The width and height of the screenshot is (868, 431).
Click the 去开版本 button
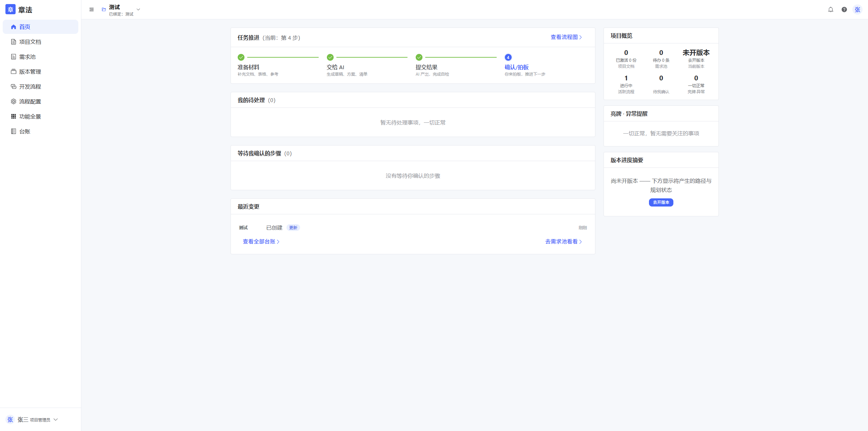(x=661, y=202)
